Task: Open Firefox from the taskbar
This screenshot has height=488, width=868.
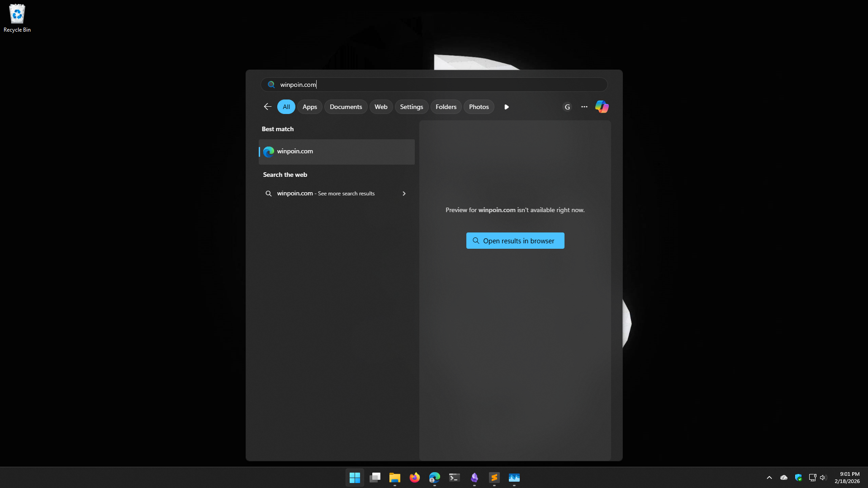Action: 414,478
